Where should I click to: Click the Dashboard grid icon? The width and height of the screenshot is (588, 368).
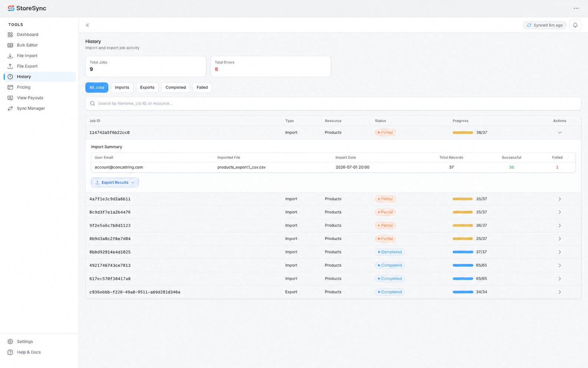(10, 34)
